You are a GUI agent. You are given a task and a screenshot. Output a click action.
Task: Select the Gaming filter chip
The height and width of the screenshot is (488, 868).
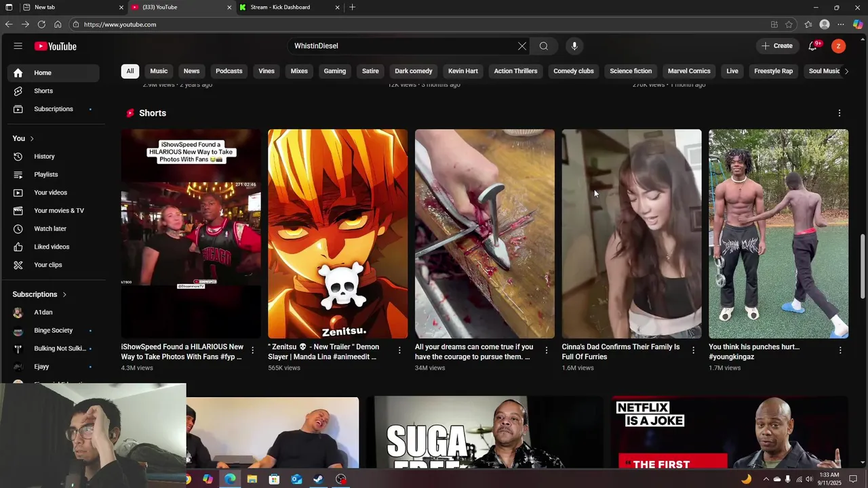coord(335,71)
